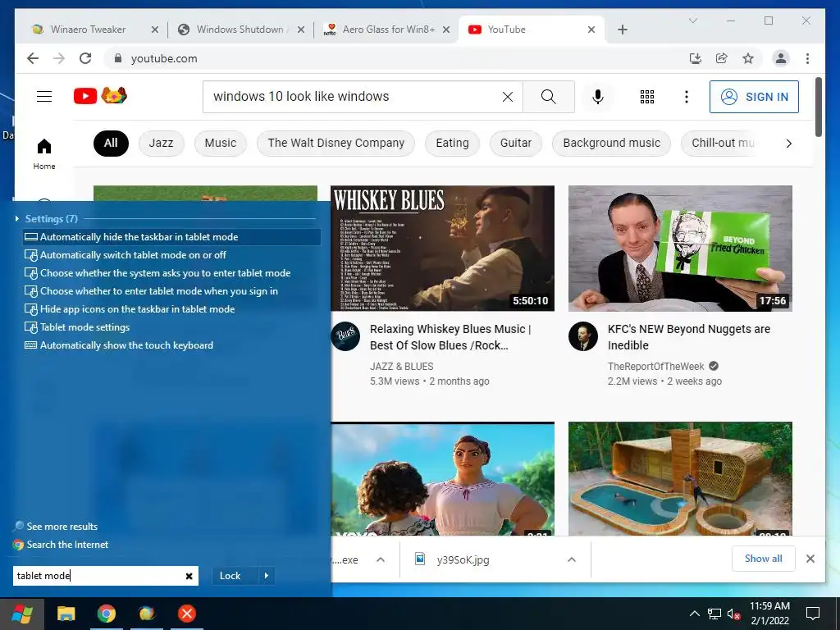Open Choose whether the system asks you
The height and width of the screenshot is (630, 840).
click(171, 273)
